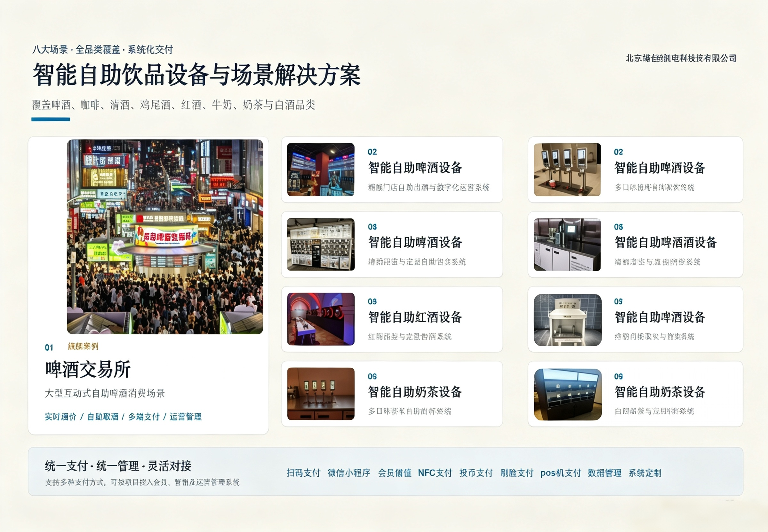Select the 多端支付 link

pyautogui.click(x=144, y=417)
